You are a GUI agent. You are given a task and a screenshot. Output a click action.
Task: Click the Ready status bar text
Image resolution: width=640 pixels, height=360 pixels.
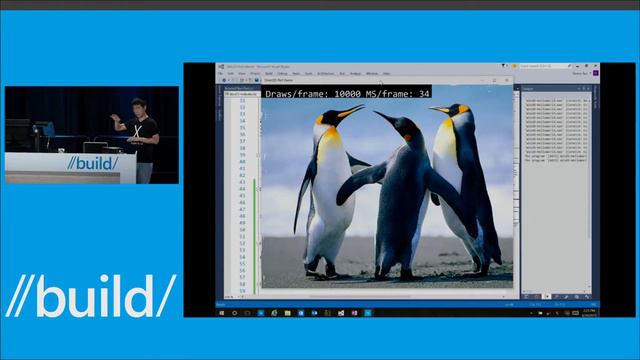pyautogui.click(x=220, y=304)
